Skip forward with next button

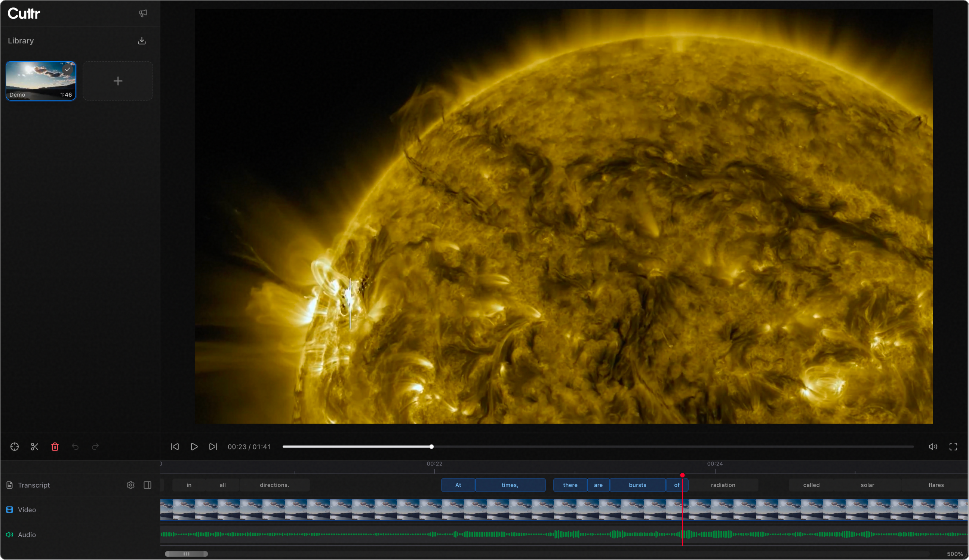click(213, 446)
